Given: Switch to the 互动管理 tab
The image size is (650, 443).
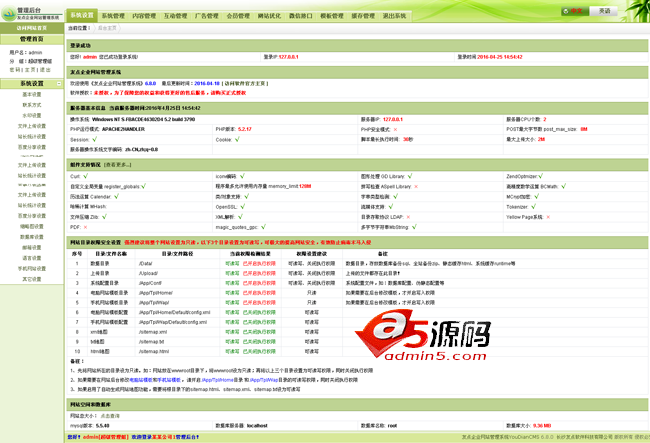Looking at the screenshot, I should pyautogui.click(x=175, y=16).
